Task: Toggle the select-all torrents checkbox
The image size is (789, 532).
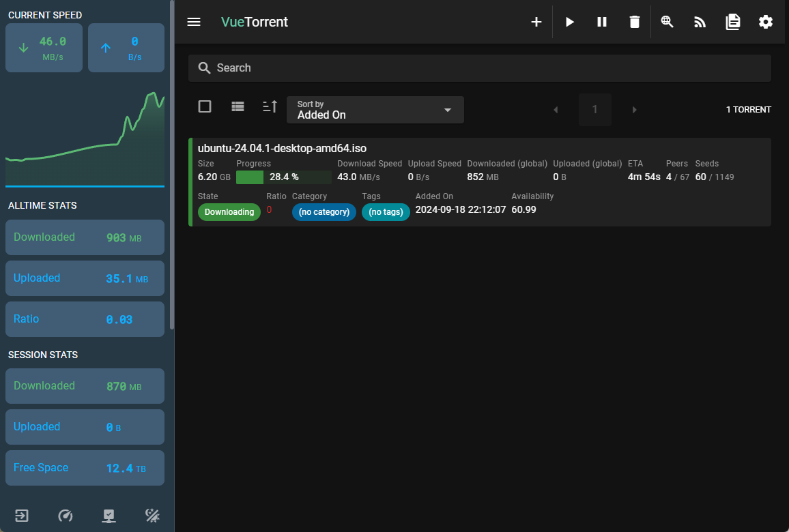Action: [205, 106]
